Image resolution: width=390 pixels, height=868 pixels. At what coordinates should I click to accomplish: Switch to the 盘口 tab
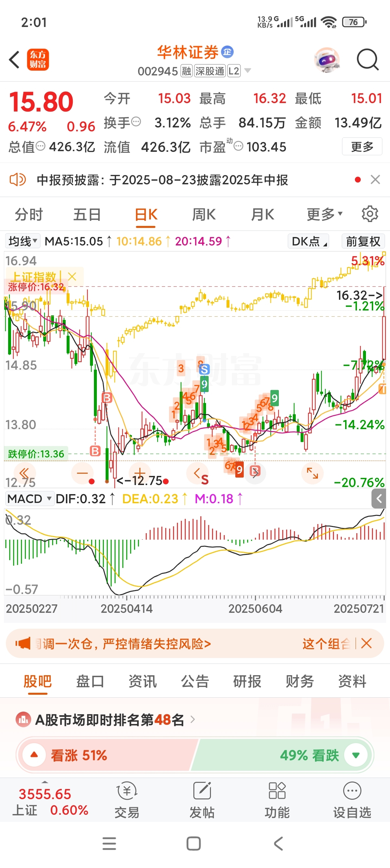(90, 681)
